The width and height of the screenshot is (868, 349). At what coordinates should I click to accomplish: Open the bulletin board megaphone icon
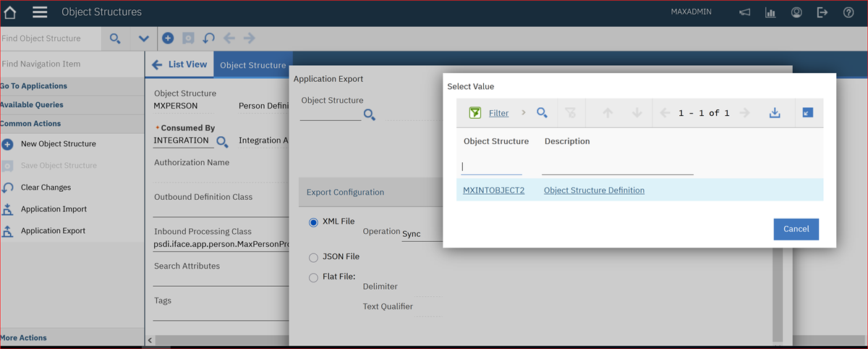744,12
